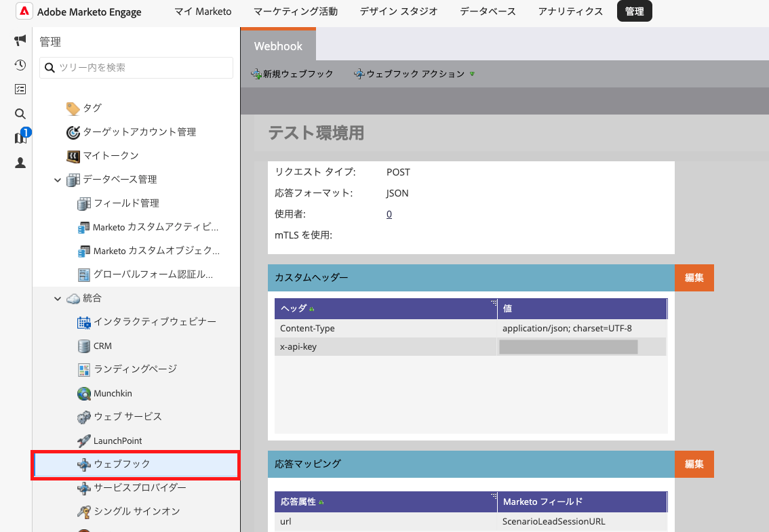Click 新規ウェブフック button
769x532 pixels.
pos(292,74)
